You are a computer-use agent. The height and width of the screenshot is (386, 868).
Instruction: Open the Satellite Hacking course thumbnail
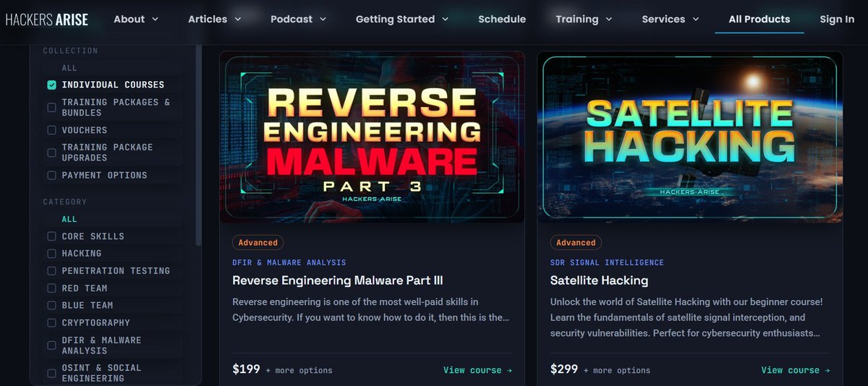coord(690,137)
